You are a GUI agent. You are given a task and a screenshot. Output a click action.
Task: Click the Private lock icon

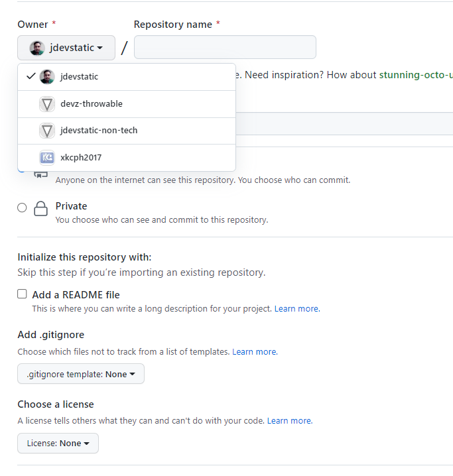coord(40,209)
